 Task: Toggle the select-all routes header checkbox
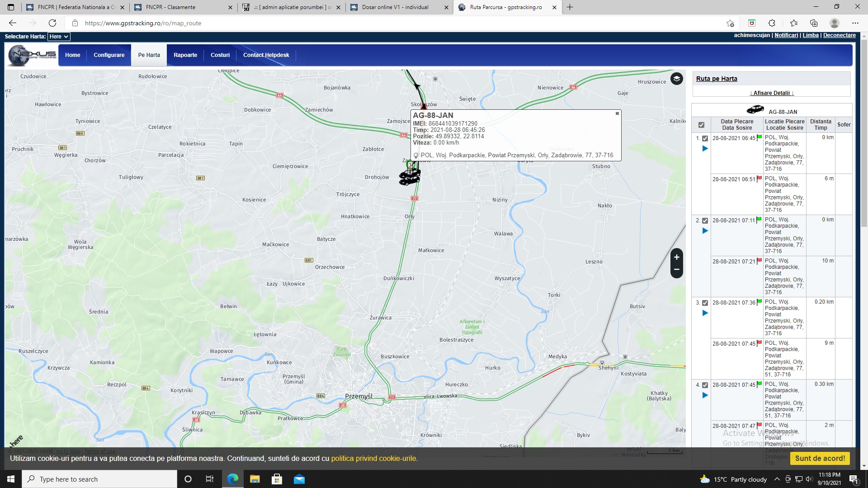tap(701, 125)
